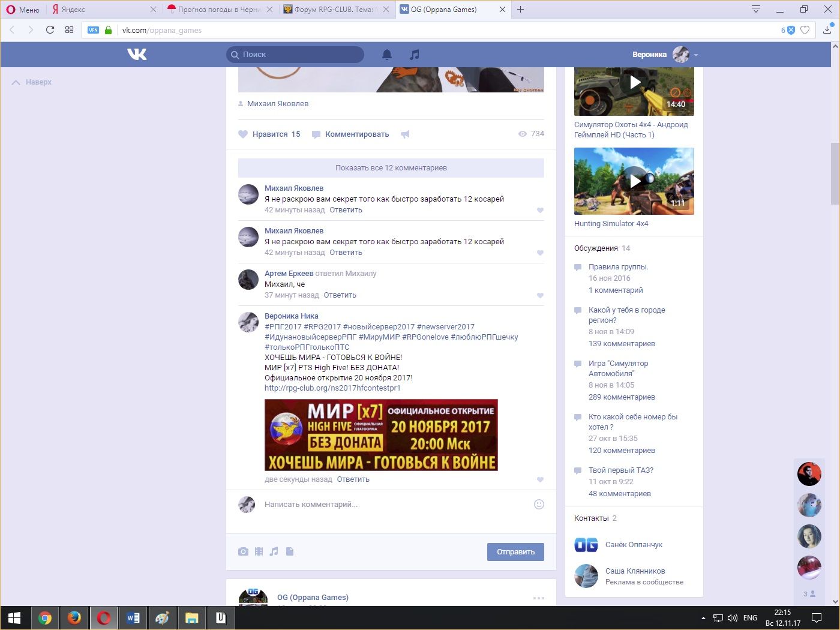The height and width of the screenshot is (630, 840).
Task: Open the VK music player icon
Action: click(x=414, y=55)
